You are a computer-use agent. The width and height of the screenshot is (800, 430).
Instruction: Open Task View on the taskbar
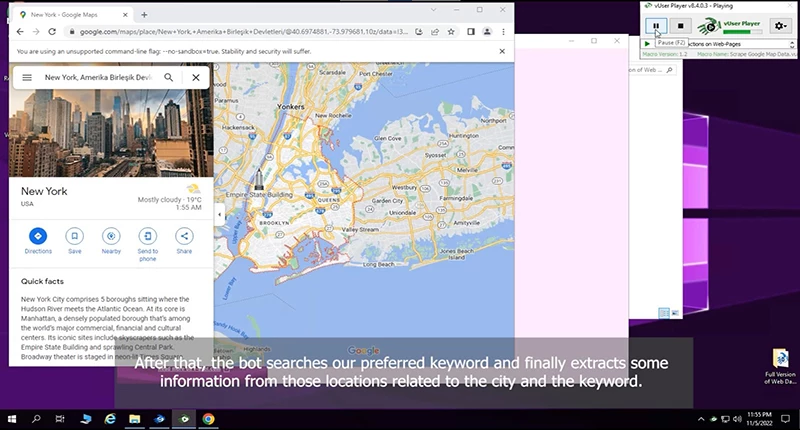point(60,419)
